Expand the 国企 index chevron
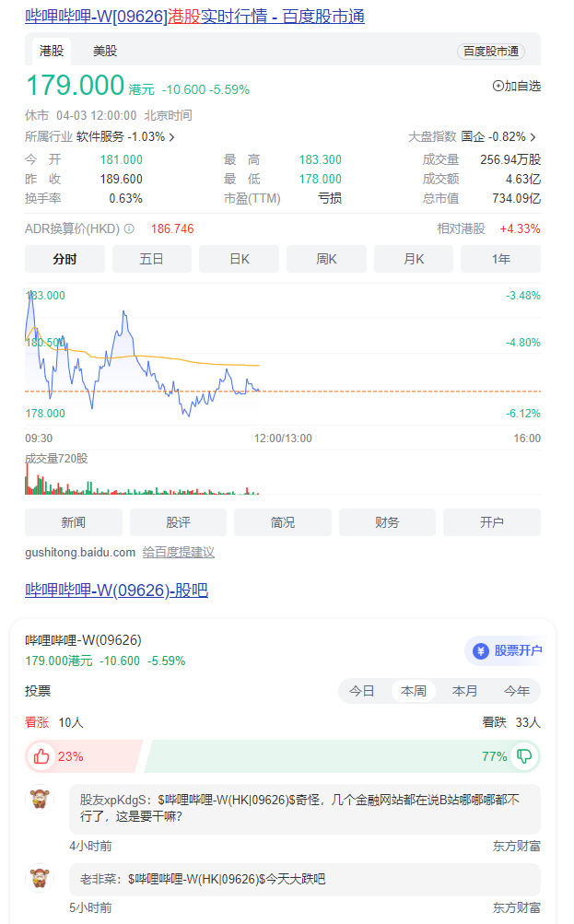Screen dimensions: 574x924 (533, 137)
